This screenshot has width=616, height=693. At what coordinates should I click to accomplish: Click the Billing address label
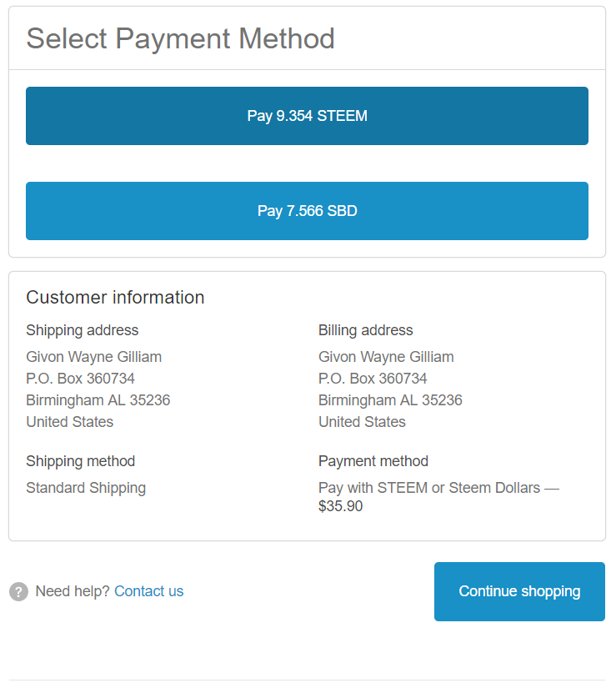[x=365, y=330]
